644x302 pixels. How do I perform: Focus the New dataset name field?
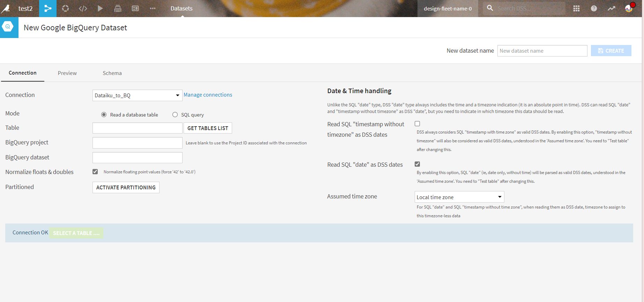click(x=542, y=51)
